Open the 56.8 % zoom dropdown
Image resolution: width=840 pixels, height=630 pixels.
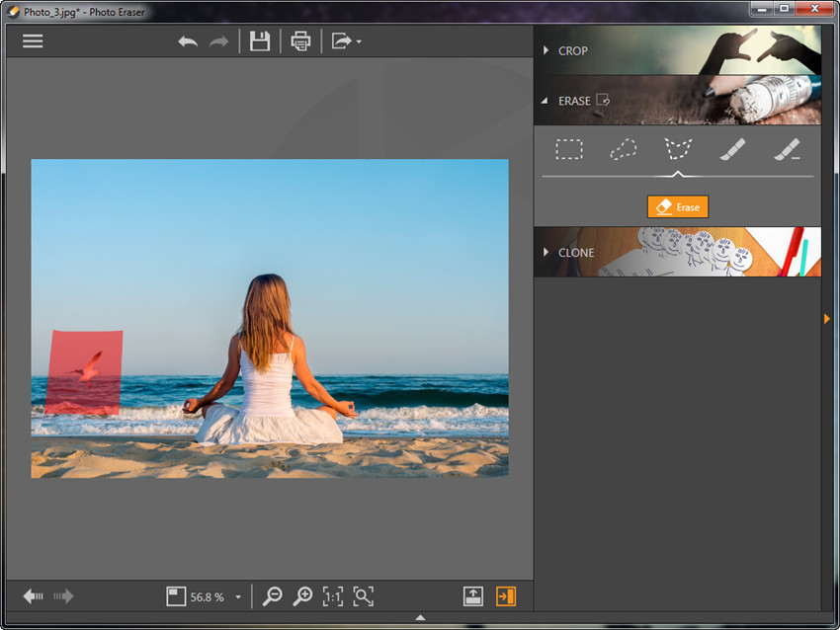pyautogui.click(x=238, y=597)
